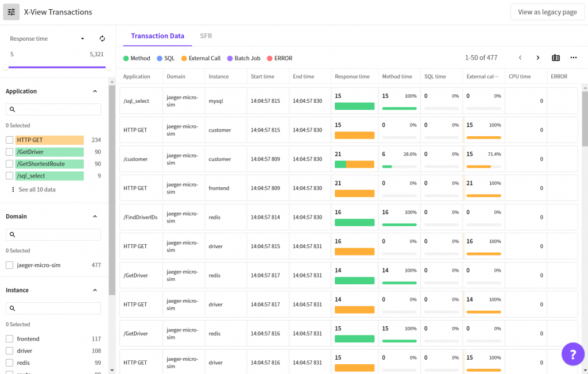The height and width of the screenshot is (374, 588).
Task: Click the Domain search input field
Action: pos(53,234)
